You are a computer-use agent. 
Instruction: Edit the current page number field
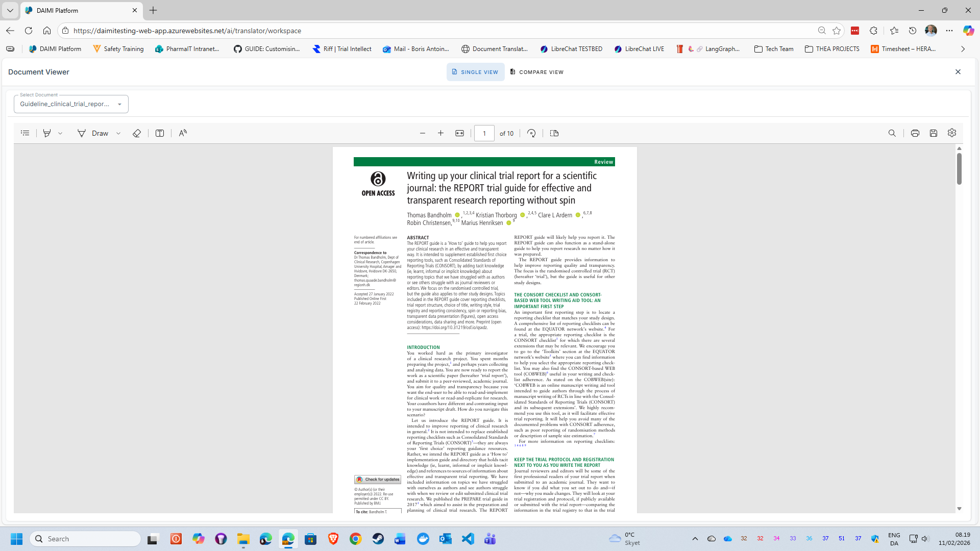pyautogui.click(x=484, y=133)
